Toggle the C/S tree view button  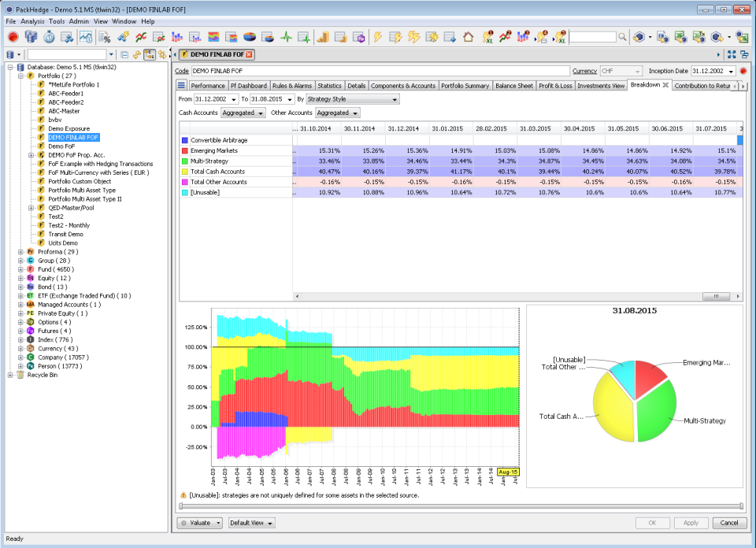[150, 54]
